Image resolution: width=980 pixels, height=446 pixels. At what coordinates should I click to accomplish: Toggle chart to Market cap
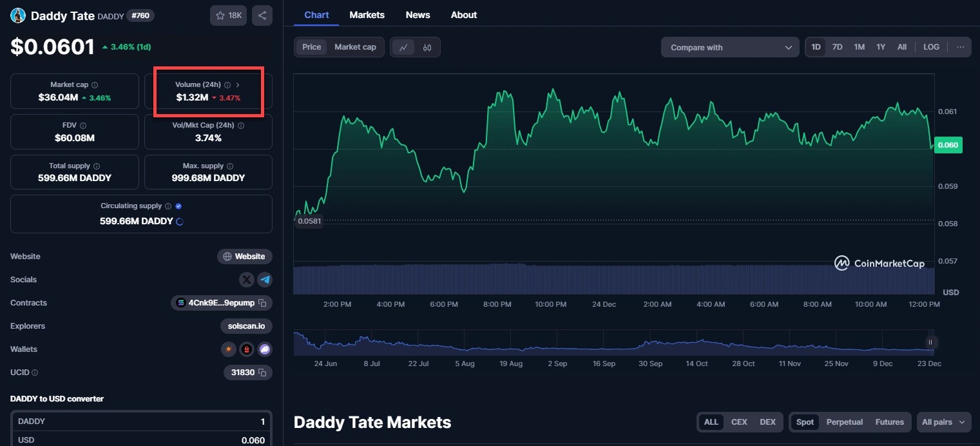355,47
